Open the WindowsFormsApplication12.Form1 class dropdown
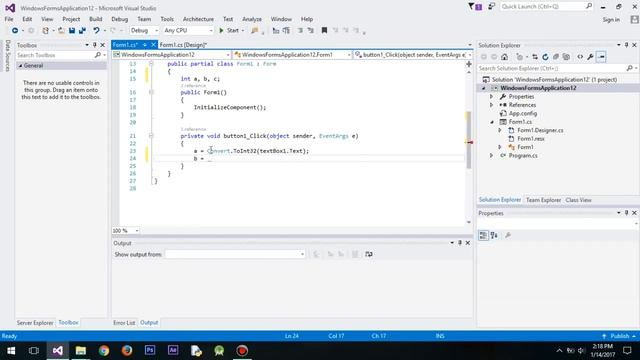This screenshot has width=640, height=360. click(x=292, y=55)
